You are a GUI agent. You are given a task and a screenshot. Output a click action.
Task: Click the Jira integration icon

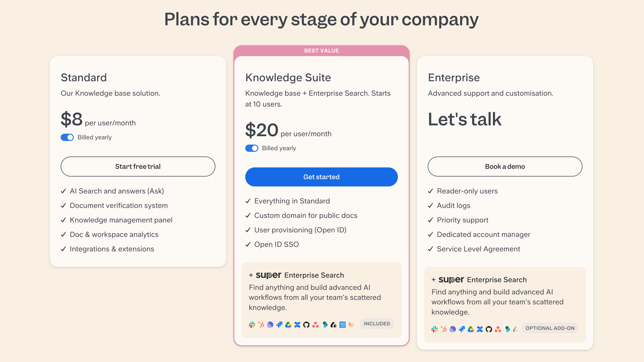pyautogui.click(x=279, y=324)
